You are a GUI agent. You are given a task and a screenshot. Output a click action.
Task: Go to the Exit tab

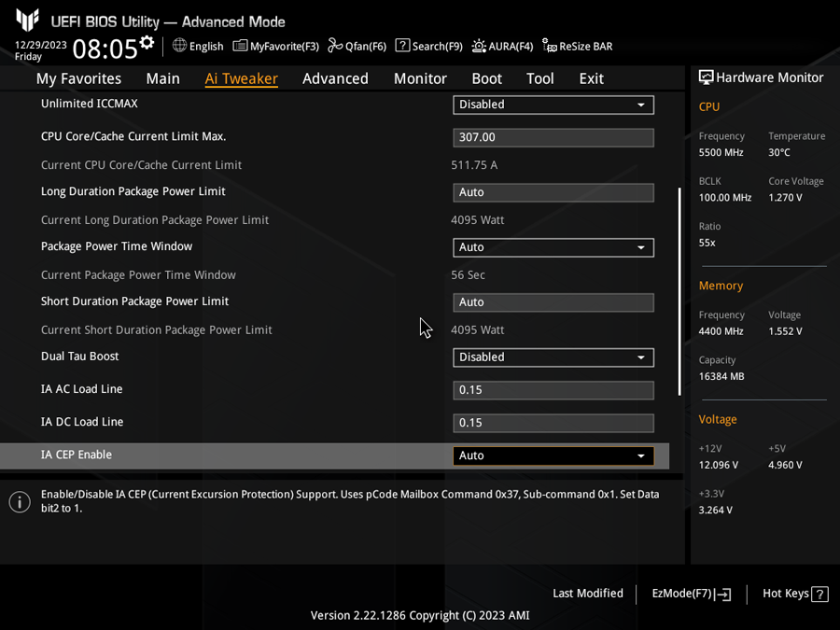592,78
